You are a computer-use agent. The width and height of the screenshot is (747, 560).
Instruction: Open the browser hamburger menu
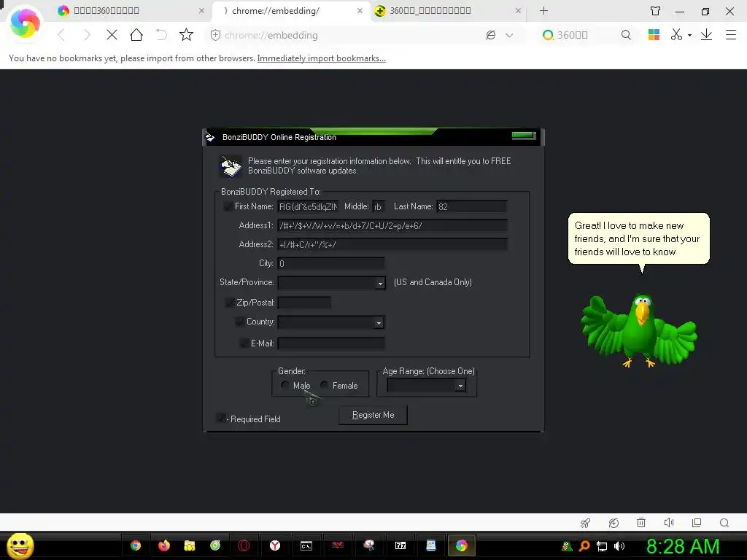[x=731, y=35]
